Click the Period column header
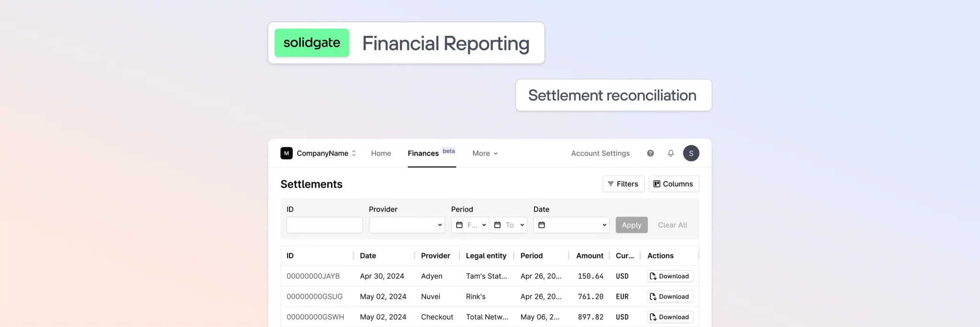Screen dimensions: 980x327 pyautogui.click(x=532, y=256)
